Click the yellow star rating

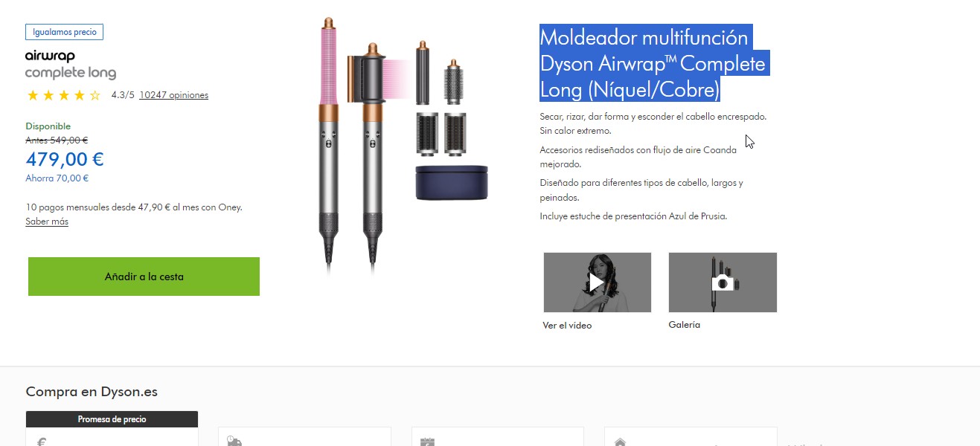click(64, 95)
